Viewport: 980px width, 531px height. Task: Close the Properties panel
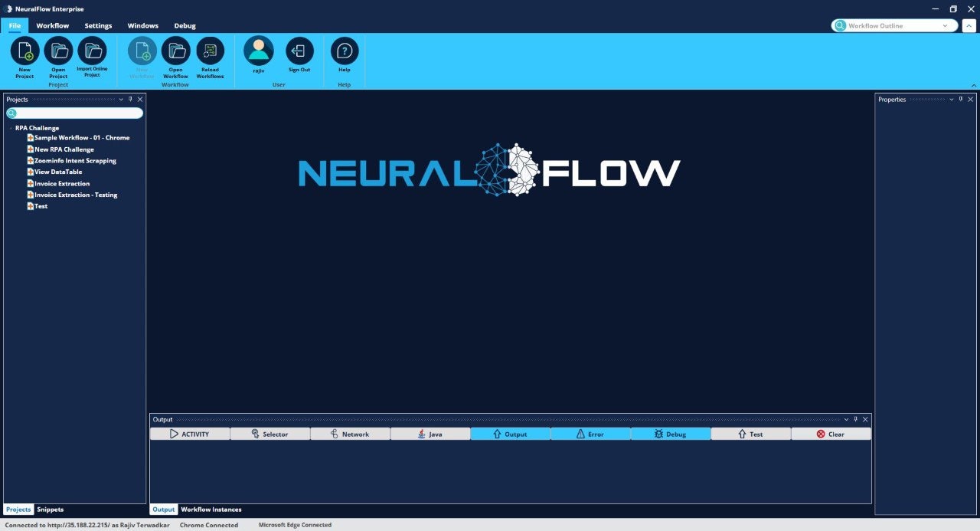[x=970, y=99]
